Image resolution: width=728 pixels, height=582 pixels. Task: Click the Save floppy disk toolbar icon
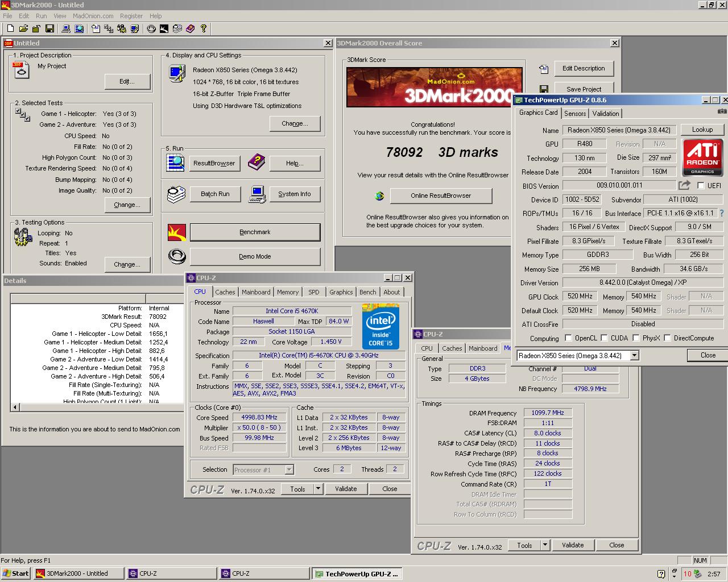[x=50, y=28]
